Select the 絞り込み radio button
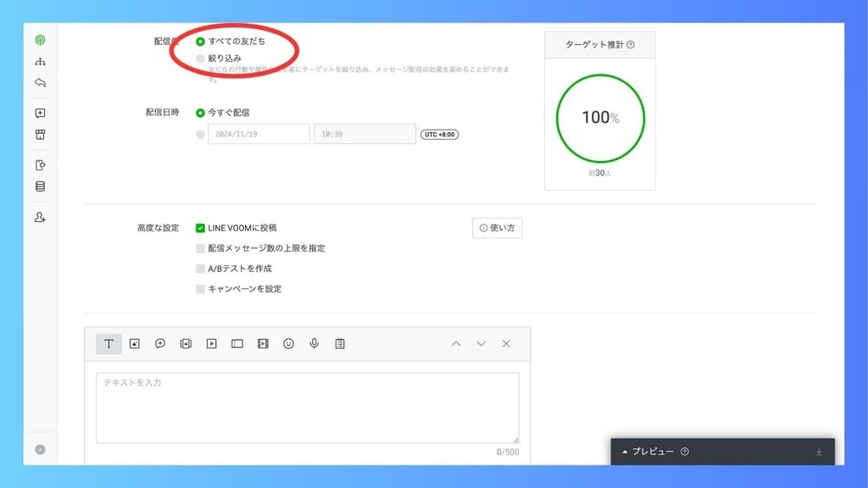868x488 pixels. pos(200,58)
